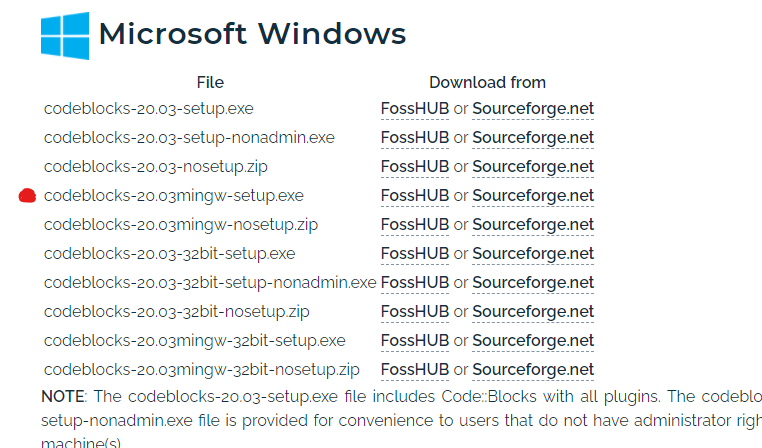The image size is (762, 448).
Task: Select file name codeblocks-20.03-32bit-setup-nonadmin.exe
Action: point(210,283)
